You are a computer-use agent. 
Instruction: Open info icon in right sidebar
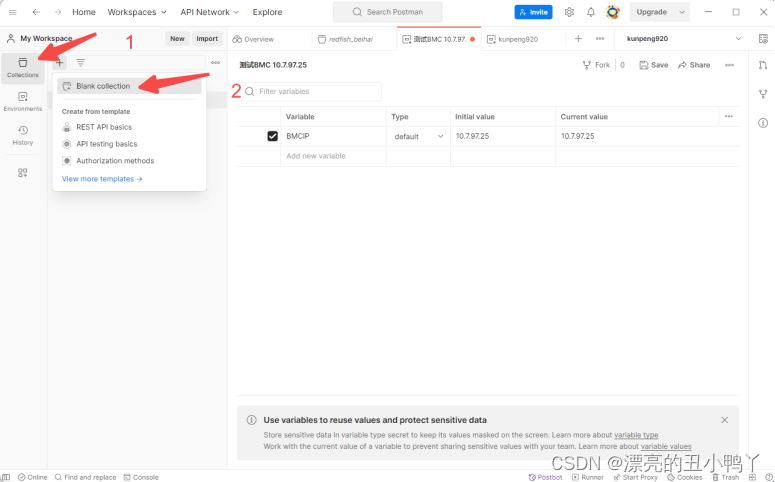(763, 123)
